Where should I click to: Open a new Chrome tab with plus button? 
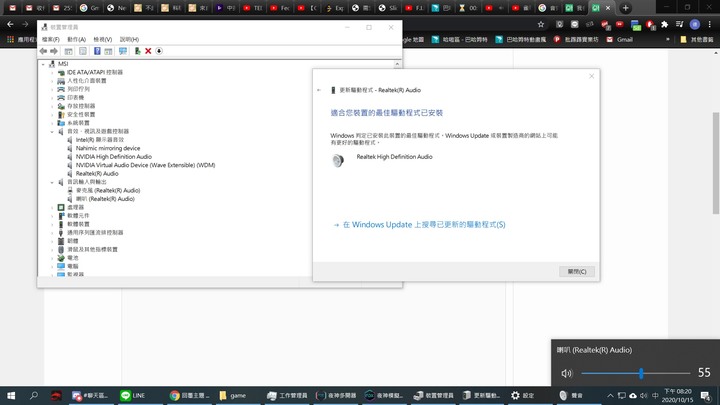[625, 8]
